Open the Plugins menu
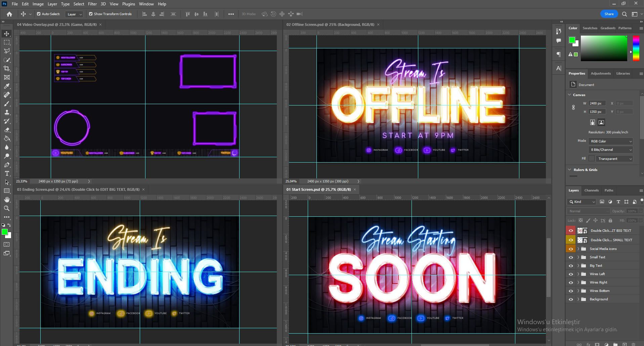Image resolution: width=644 pixels, height=346 pixels. [129, 4]
